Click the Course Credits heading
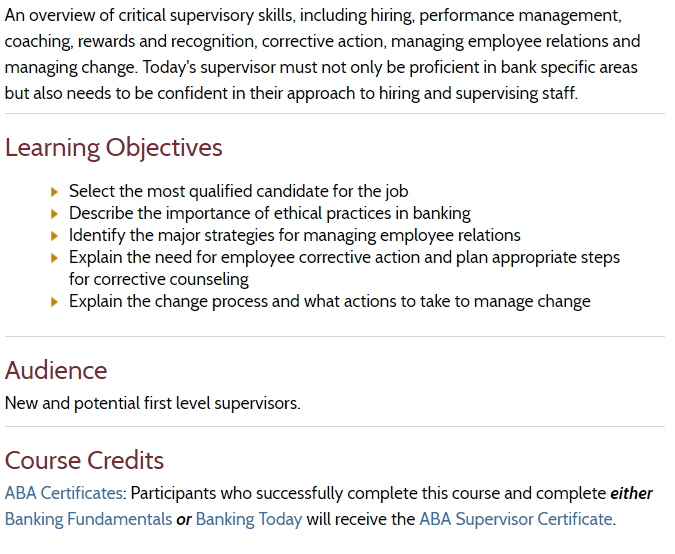The height and width of the screenshot is (554, 675). (84, 460)
